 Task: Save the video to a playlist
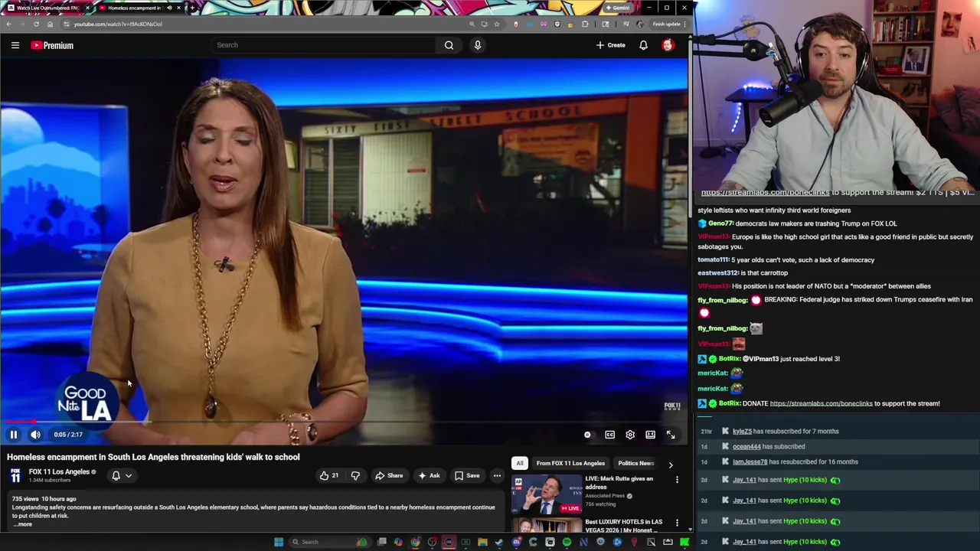click(x=467, y=476)
